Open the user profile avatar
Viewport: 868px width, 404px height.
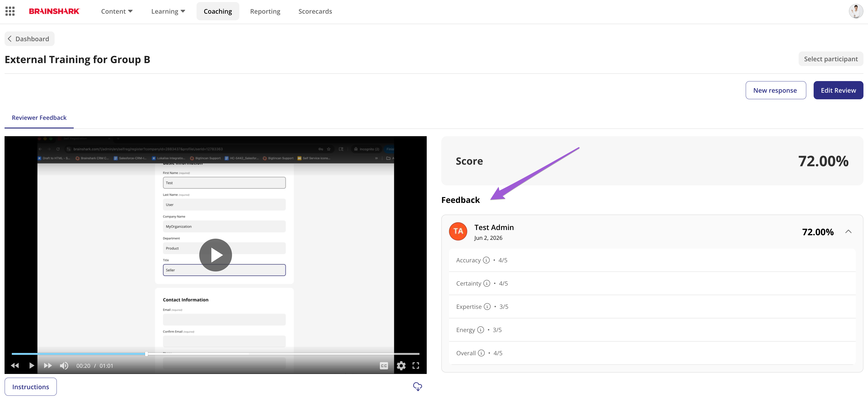(855, 11)
